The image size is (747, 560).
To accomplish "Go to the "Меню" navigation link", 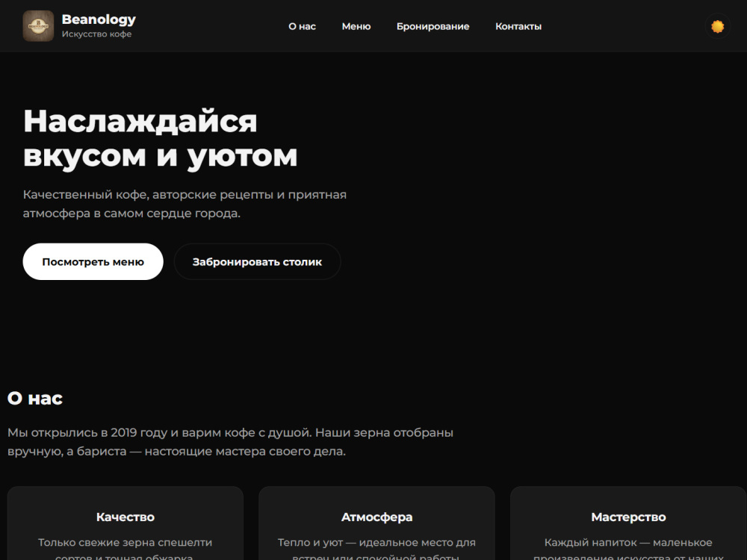I will [x=356, y=27].
